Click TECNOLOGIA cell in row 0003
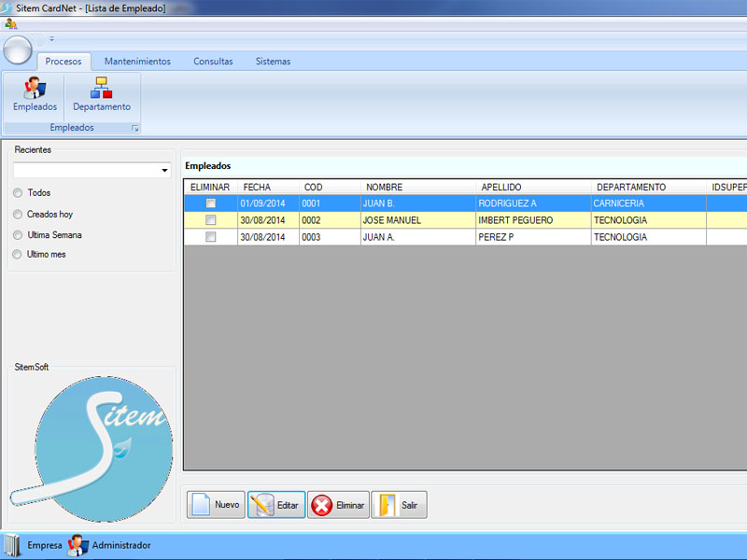This screenshot has width=747, height=560. 648,237
